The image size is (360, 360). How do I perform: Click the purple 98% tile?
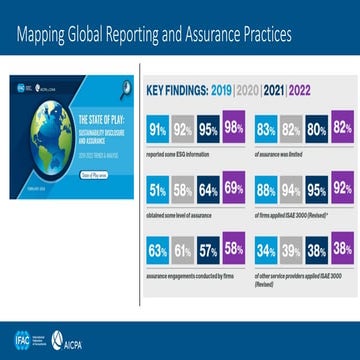point(234,127)
